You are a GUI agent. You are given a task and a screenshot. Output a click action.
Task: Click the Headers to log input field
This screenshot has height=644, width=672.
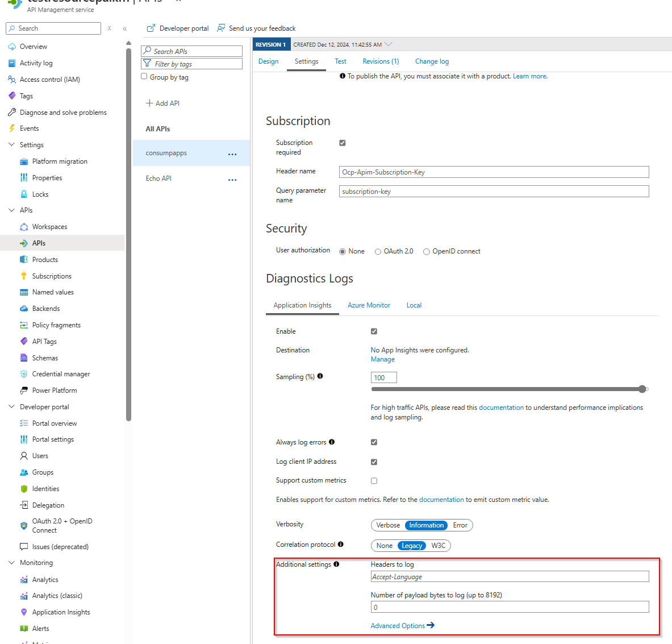[x=510, y=576]
